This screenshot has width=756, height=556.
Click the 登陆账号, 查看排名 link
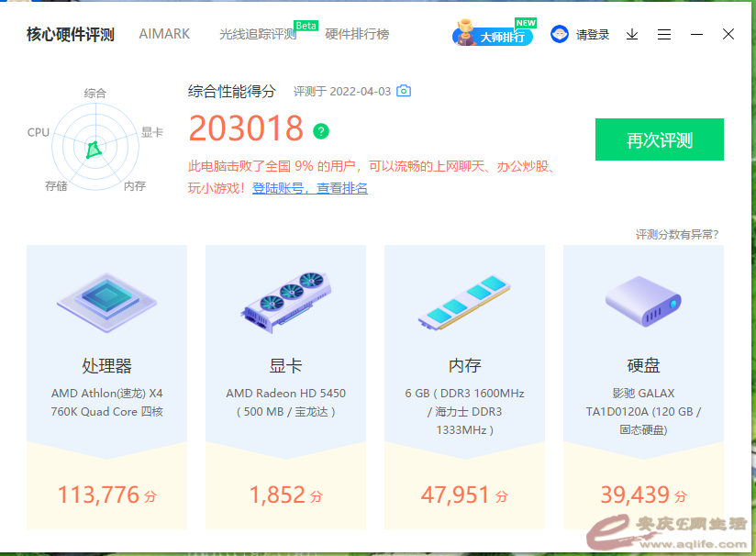tap(310, 188)
